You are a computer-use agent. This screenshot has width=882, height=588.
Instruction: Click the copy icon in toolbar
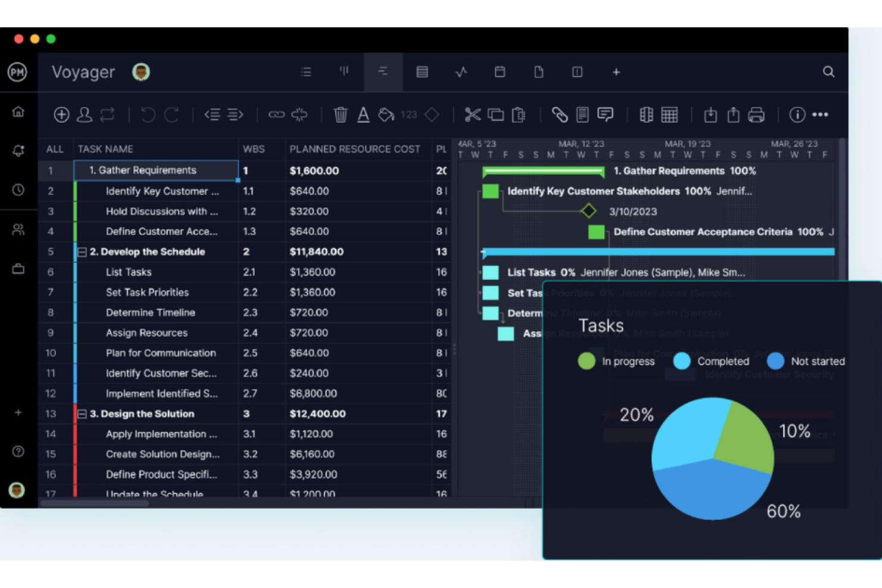pyautogui.click(x=496, y=114)
